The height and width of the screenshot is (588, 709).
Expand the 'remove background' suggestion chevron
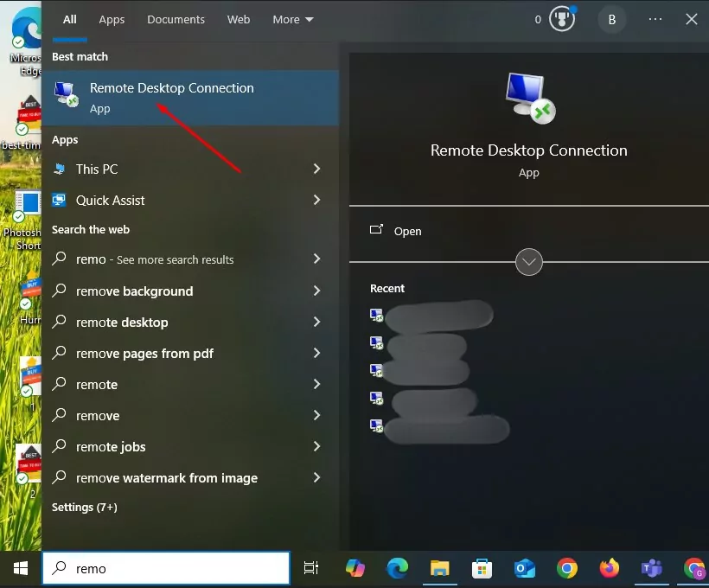[317, 291]
